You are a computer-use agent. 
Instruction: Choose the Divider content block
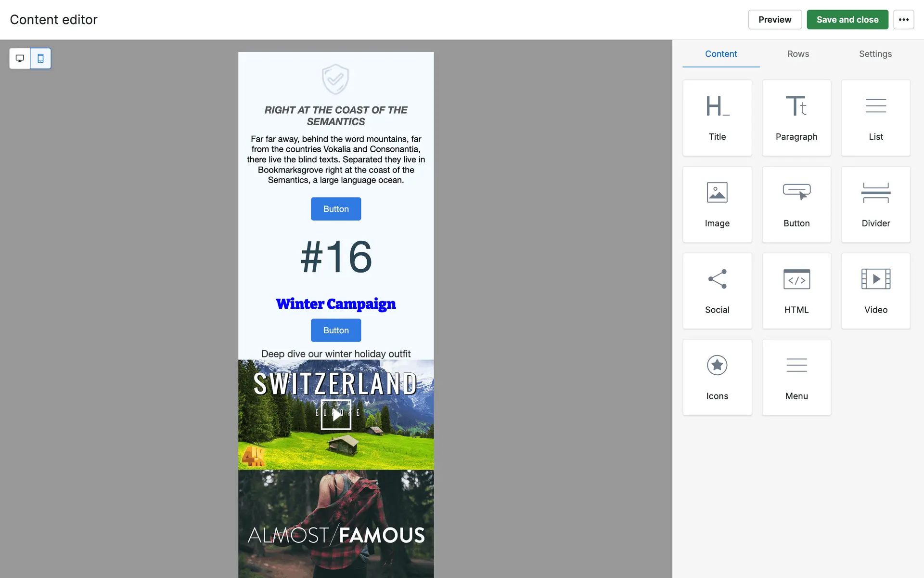(875, 204)
